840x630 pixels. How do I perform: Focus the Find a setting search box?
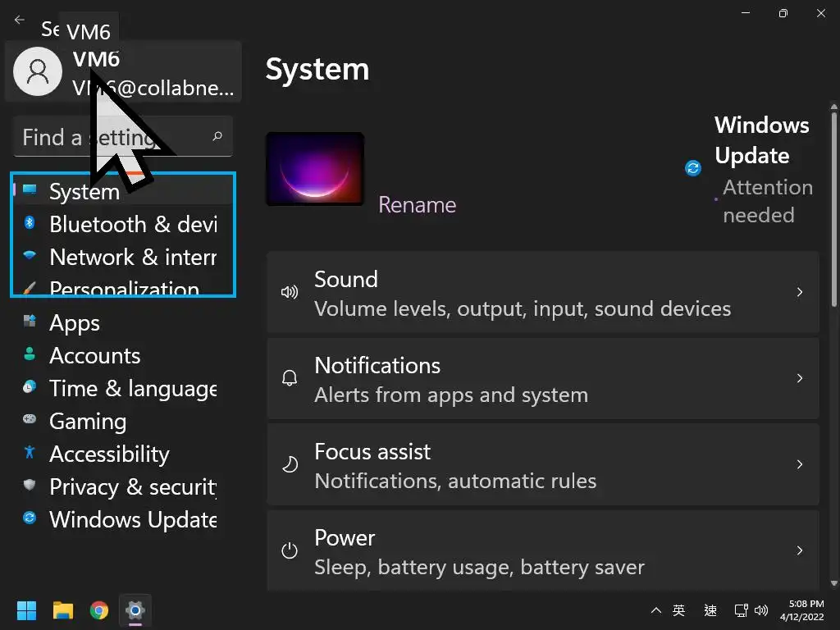[x=123, y=137]
